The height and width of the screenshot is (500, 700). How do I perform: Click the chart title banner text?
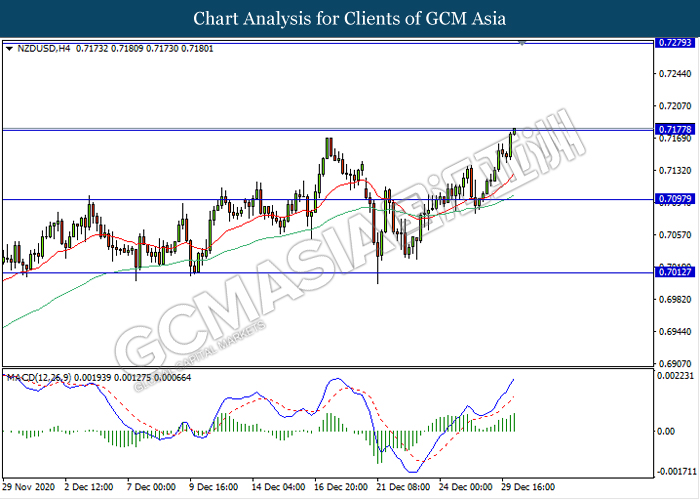(x=350, y=19)
